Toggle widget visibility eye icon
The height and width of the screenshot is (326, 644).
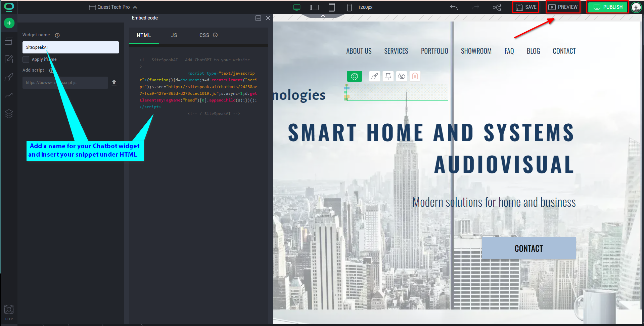click(x=402, y=76)
